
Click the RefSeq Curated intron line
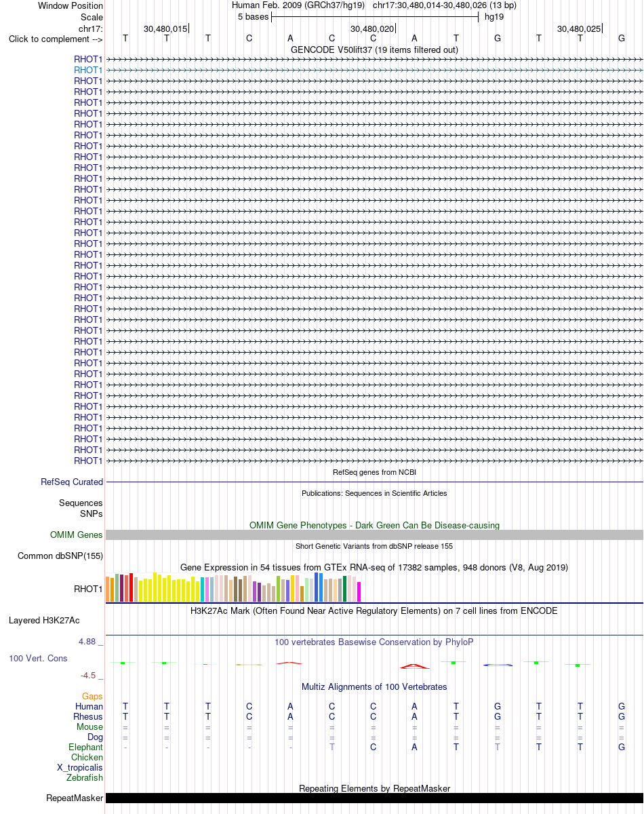[x=374, y=482]
